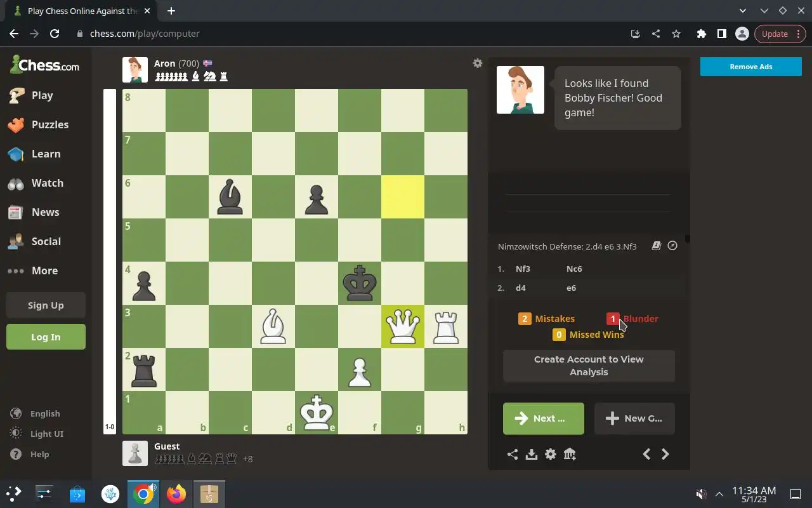Screen dimensions: 812x508
Task: Click the black bishop on c6
Action: click(x=230, y=197)
